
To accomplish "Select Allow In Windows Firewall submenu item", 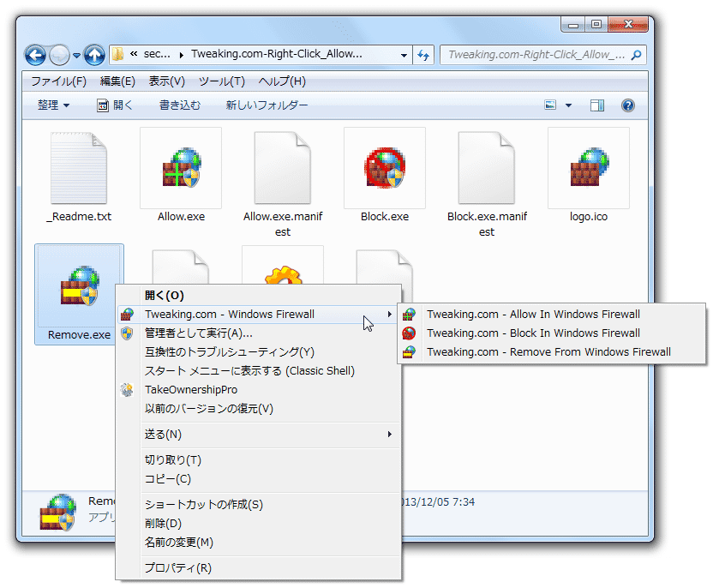I will click(552, 315).
